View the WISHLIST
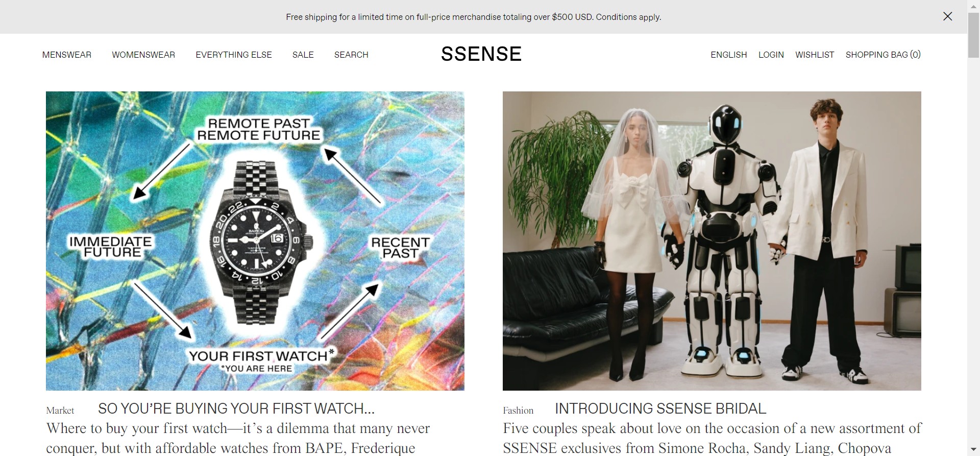 click(815, 55)
